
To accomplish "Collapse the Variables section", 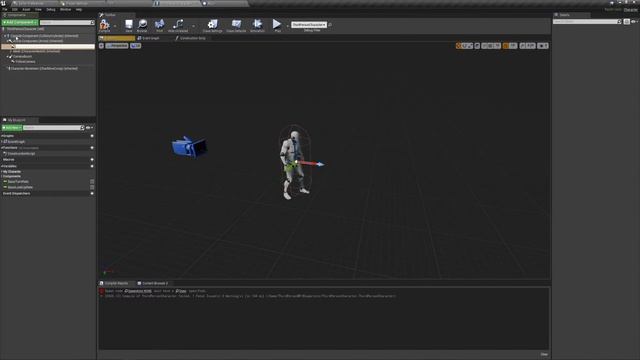I will pyautogui.click(x=2, y=166).
